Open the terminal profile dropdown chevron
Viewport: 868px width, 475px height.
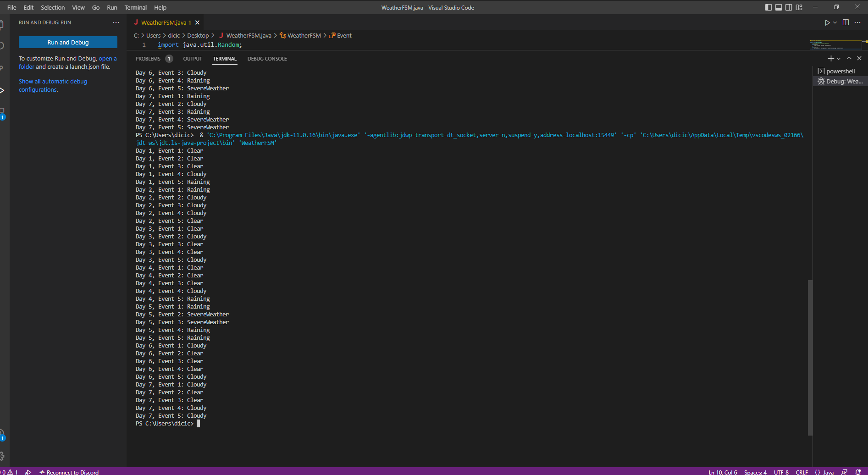pos(839,59)
